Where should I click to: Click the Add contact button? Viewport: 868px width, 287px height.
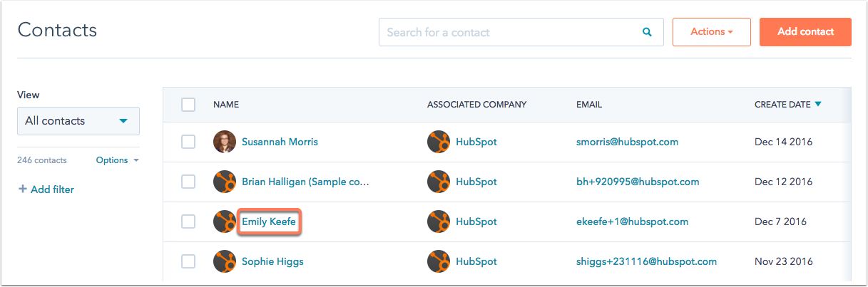805,32
